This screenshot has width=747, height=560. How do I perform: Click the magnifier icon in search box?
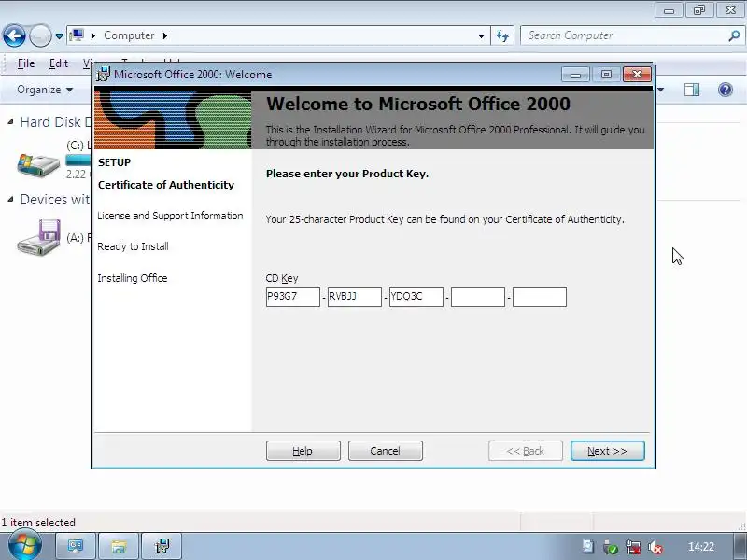[x=734, y=35]
